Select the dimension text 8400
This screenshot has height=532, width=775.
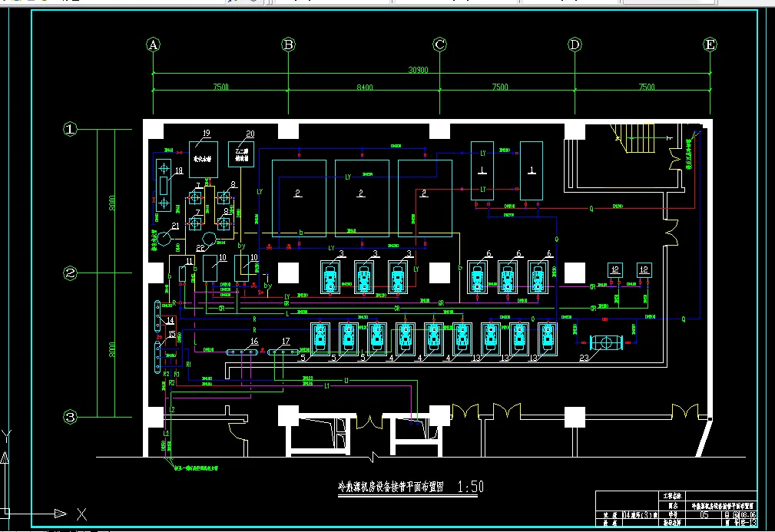[x=365, y=87]
